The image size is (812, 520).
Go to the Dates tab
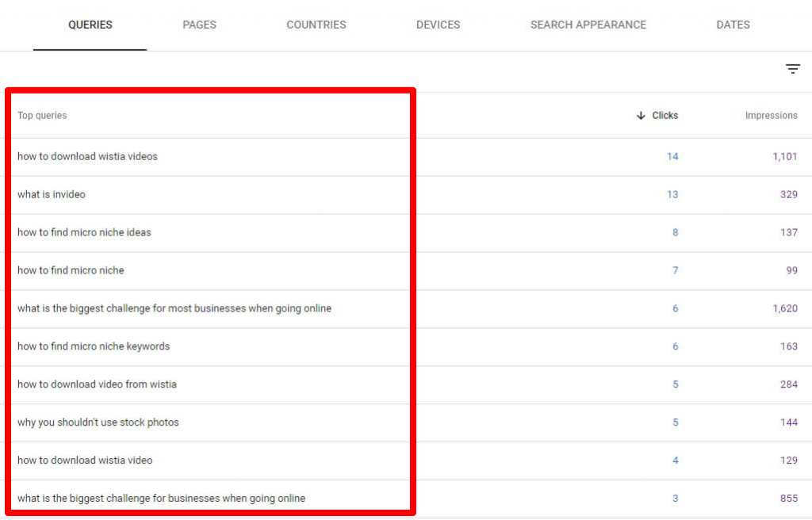(733, 25)
